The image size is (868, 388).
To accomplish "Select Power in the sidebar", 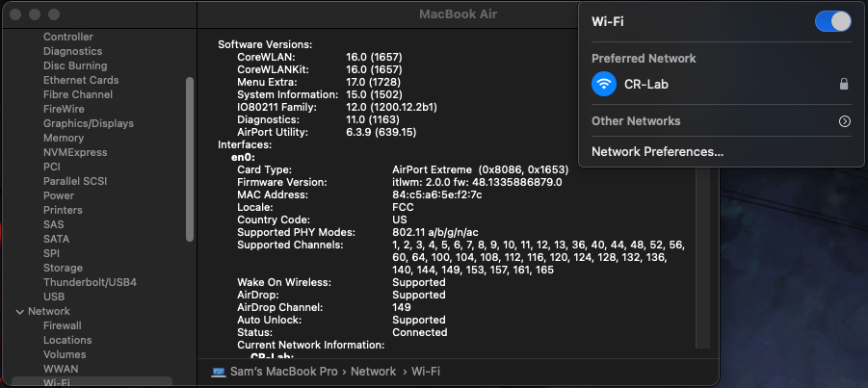I will coord(59,195).
